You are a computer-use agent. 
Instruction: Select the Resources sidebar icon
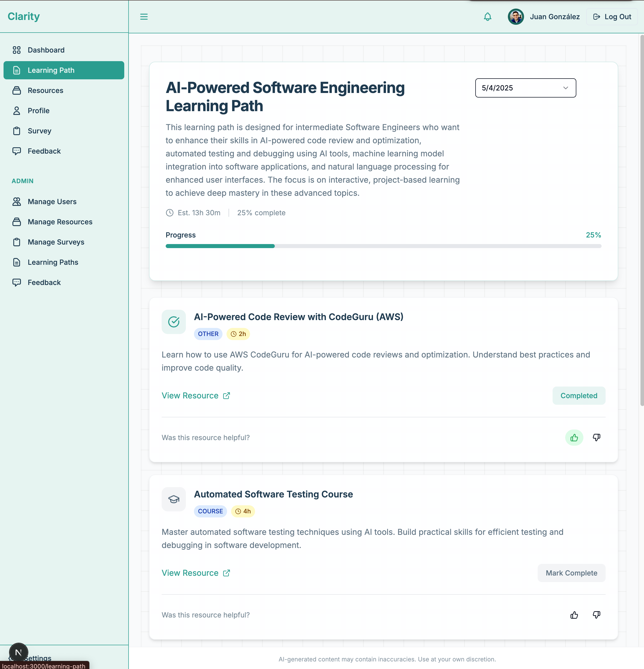coord(17,90)
